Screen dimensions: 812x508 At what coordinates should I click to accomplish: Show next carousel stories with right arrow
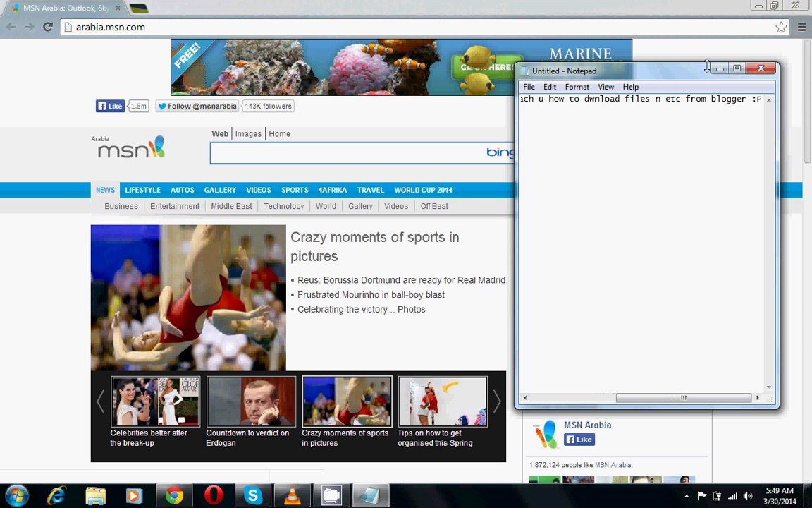(x=496, y=402)
